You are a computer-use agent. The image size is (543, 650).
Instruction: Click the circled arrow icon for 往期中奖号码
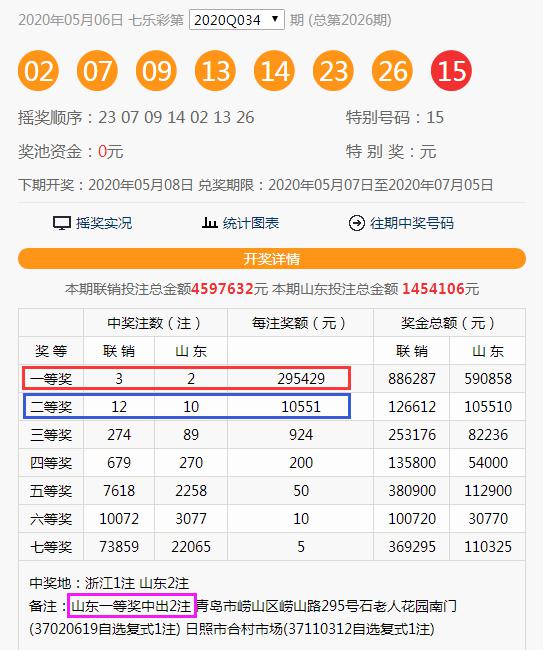pos(356,223)
